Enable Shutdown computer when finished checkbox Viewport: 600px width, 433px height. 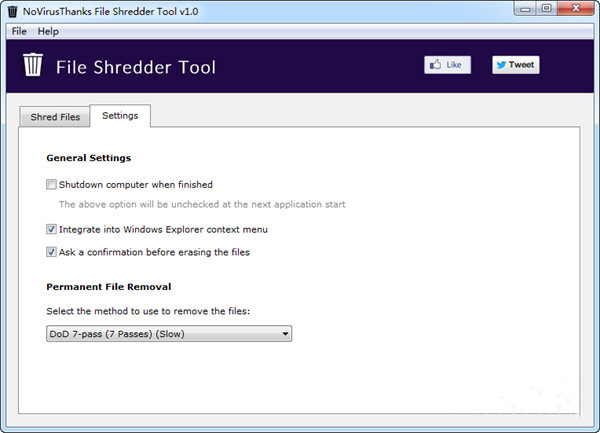51,184
